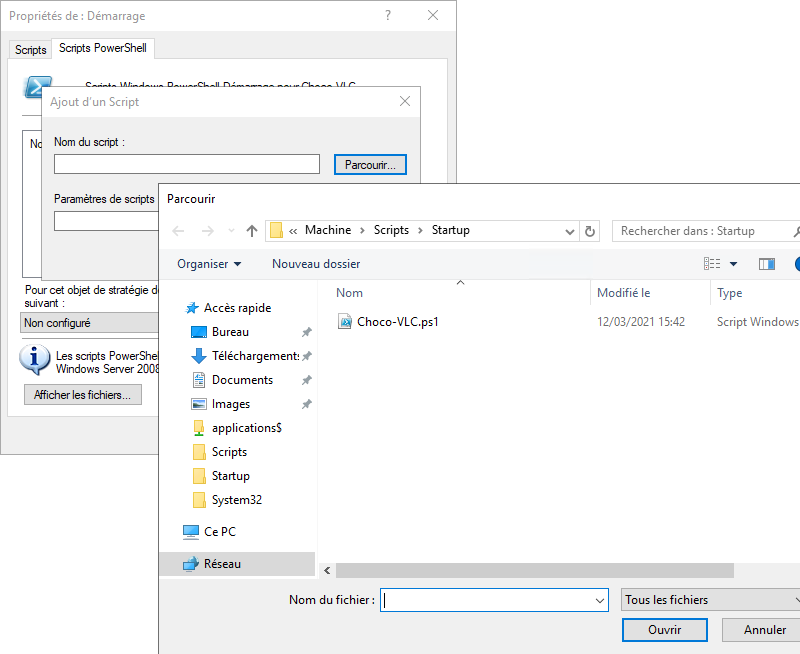Select the Choco-VLC.ps1 file

(x=397, y=322)
